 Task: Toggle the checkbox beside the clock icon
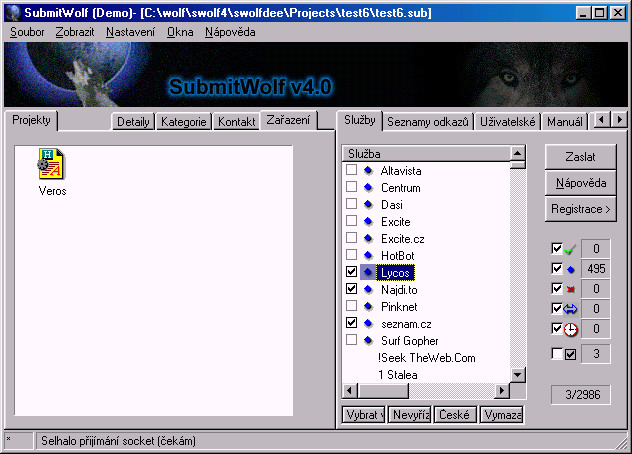(557, 328)
